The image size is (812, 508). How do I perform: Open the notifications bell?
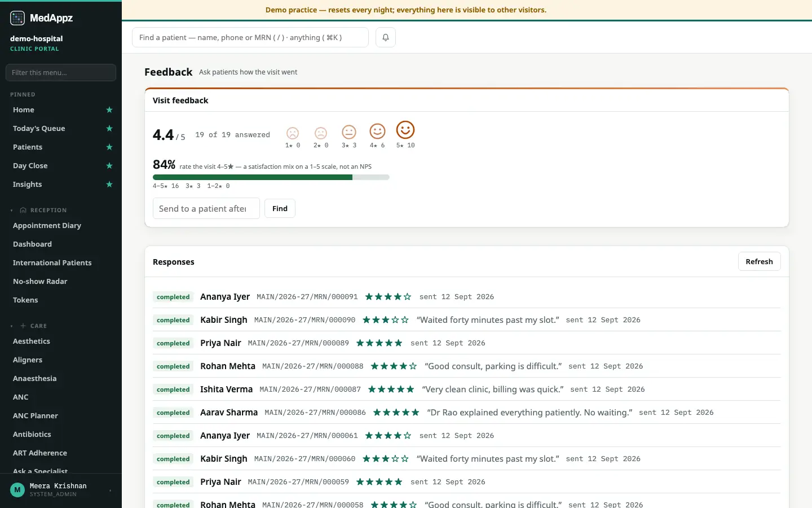coord(386,37)
